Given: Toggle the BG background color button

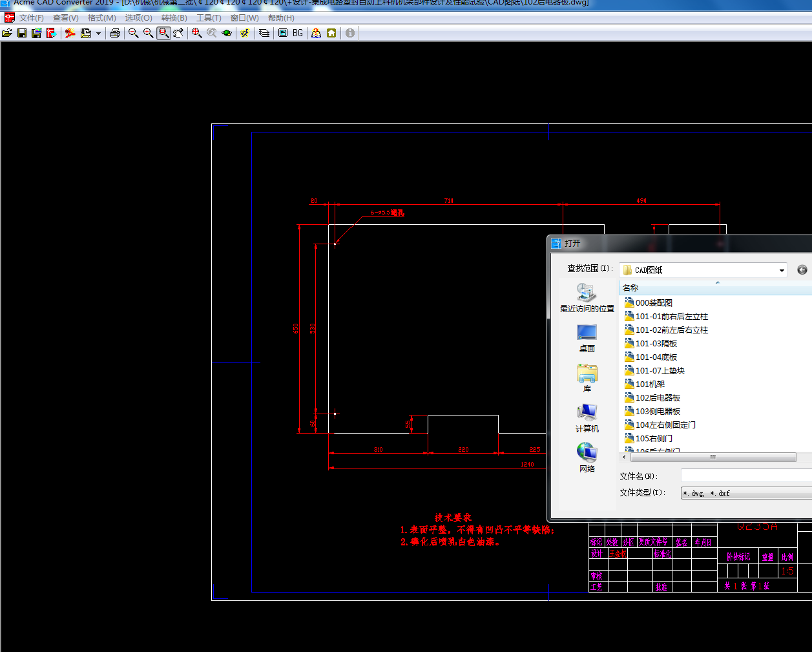Looking at the screenshot, I should [298, 33].
